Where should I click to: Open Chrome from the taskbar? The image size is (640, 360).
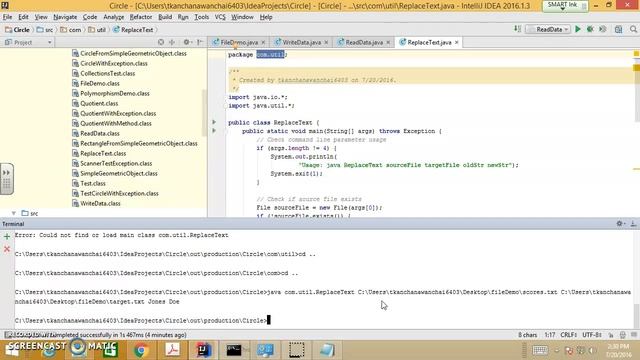[141, 350]
